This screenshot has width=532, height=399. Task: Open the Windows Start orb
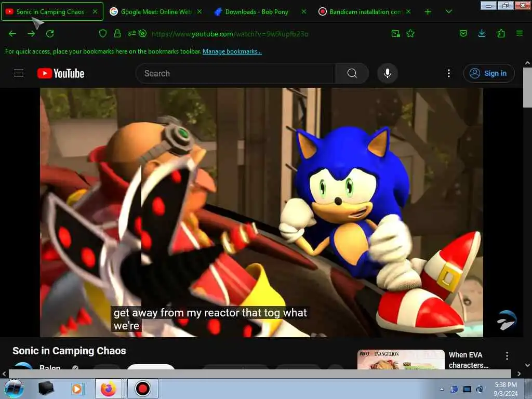(14, 389)
